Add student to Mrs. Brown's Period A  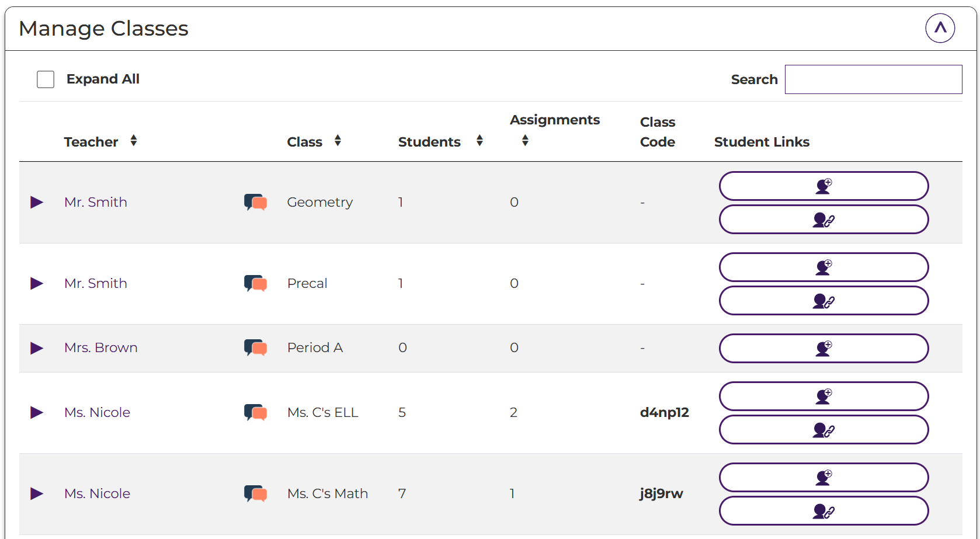coord(823,349)
